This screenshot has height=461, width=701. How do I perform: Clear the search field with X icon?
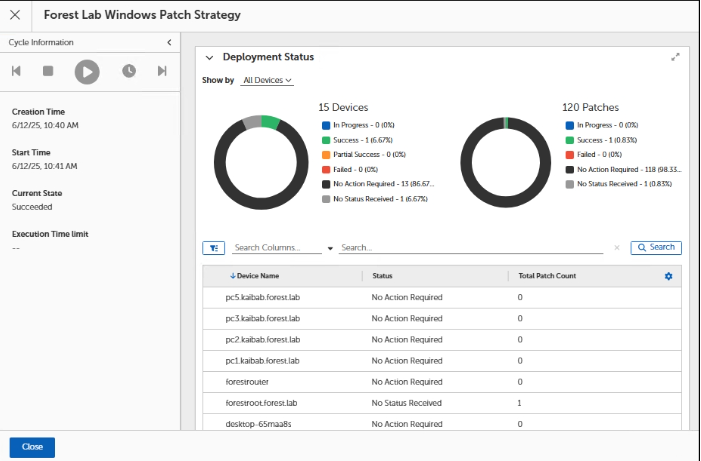(616, 248)
